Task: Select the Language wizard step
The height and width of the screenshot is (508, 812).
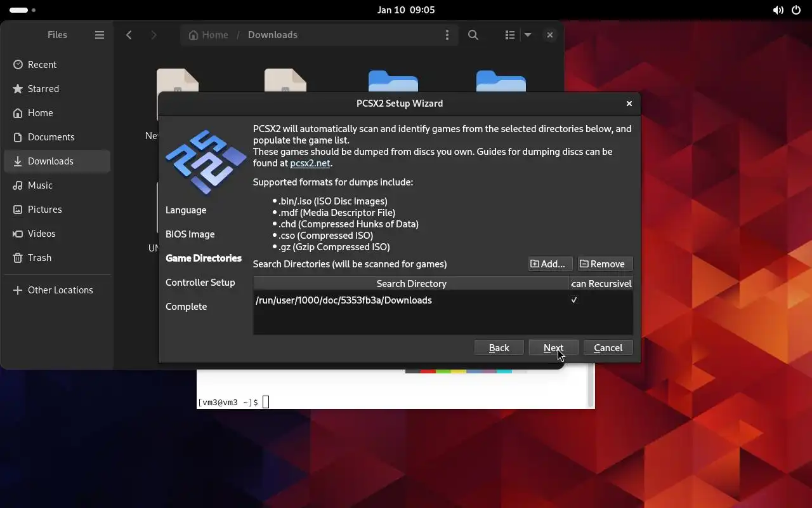Action: click(186, 210)
